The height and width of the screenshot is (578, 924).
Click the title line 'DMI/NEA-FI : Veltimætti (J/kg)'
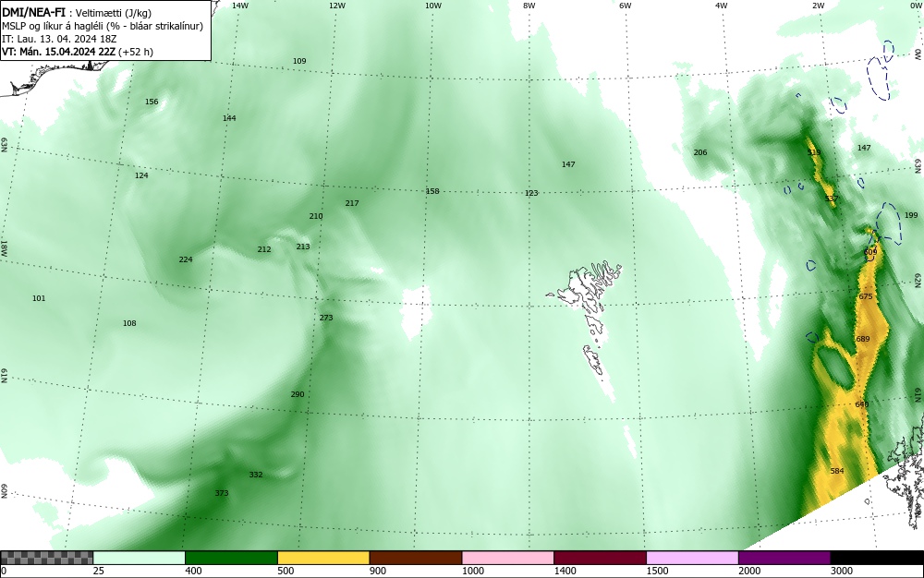tap(77, 13)
